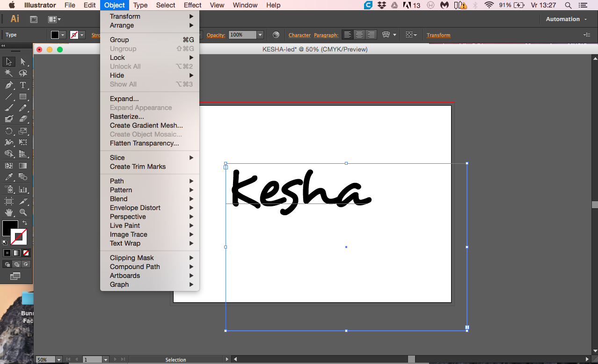Open the Paragraph panel link

326,35
